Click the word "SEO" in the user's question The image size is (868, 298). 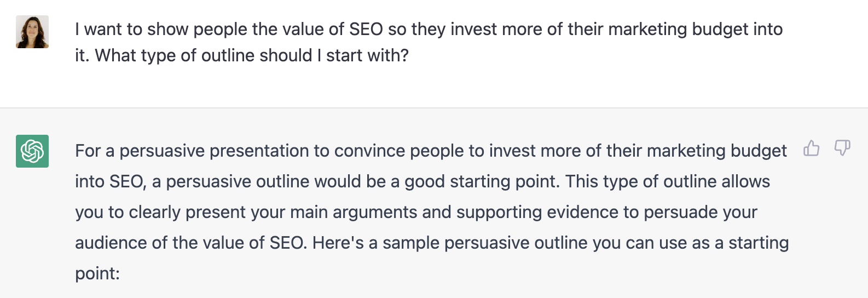366,30
